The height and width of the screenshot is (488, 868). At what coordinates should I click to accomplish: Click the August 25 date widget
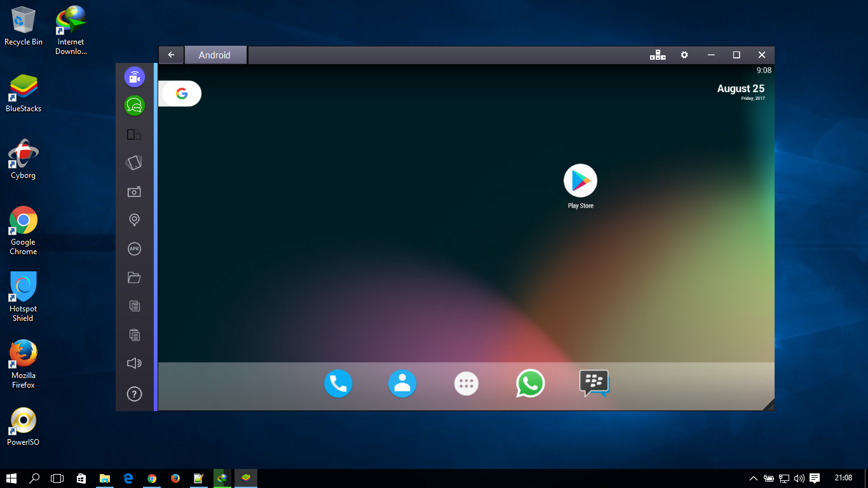(741, 91)
